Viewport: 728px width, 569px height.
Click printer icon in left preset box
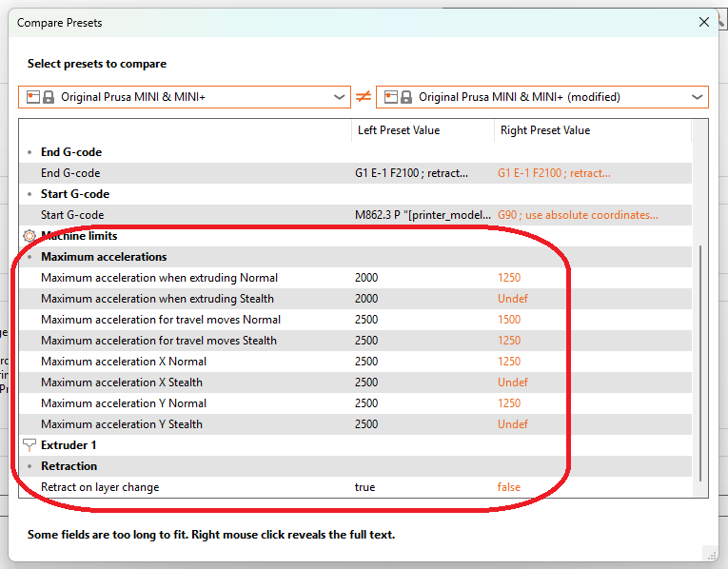(x=31, y=97)
